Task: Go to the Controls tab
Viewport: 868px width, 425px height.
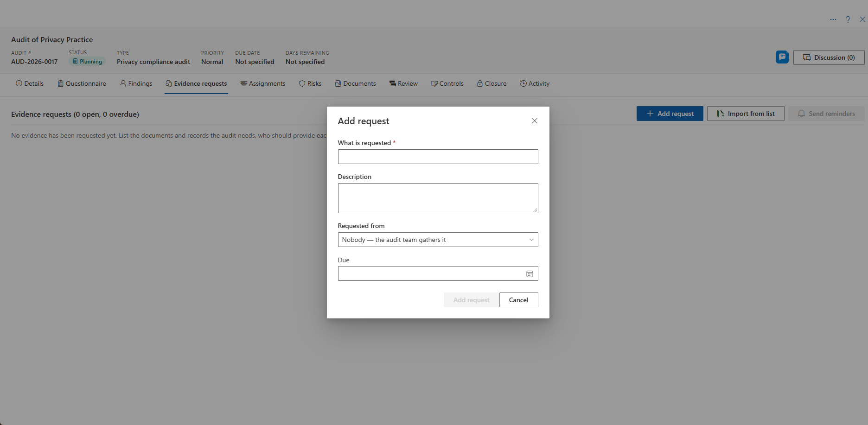Action: point(447,83)
